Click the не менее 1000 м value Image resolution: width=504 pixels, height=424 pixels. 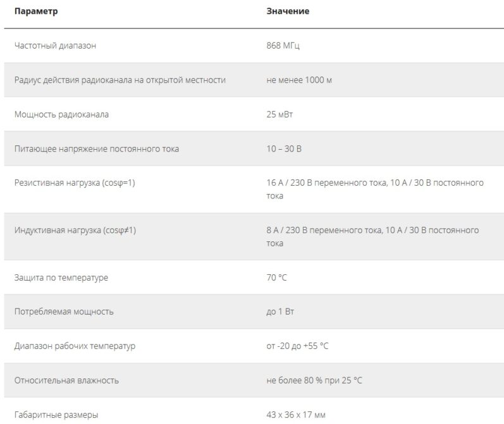299,80
